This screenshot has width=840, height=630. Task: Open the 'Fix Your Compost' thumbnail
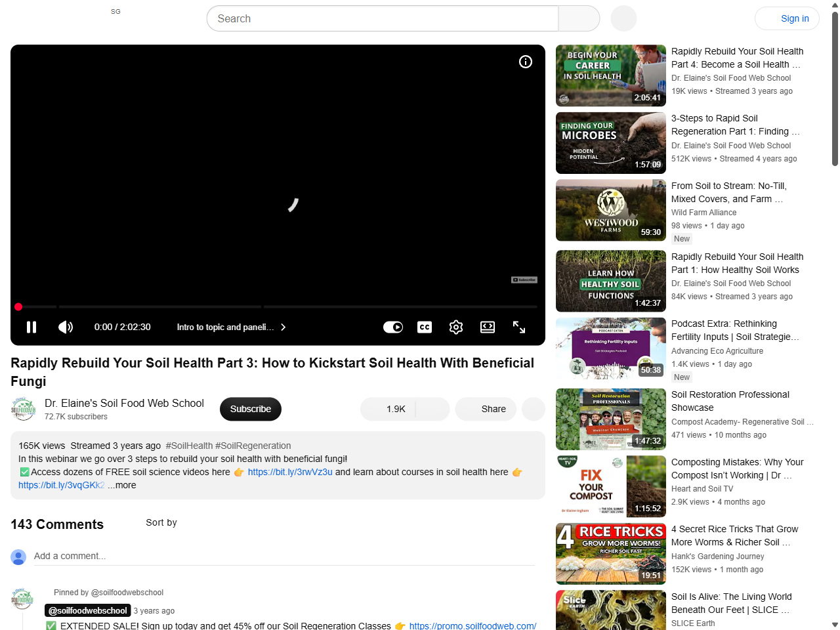(x=611, y=486)
